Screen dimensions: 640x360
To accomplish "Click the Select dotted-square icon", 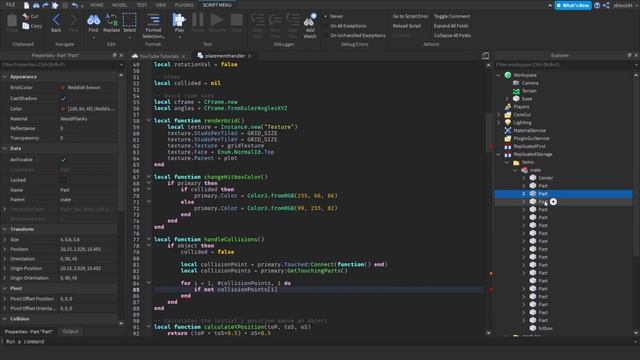I will pos(129,20).
